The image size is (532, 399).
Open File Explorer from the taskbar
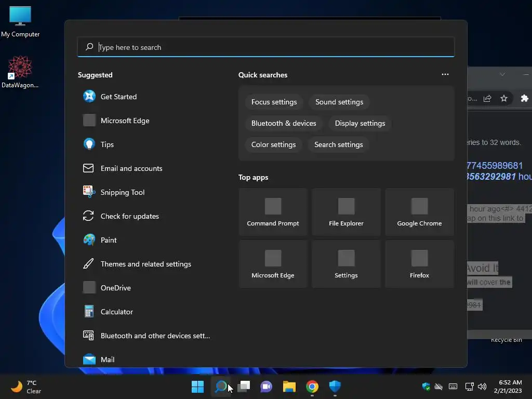[x=289, y=387]
